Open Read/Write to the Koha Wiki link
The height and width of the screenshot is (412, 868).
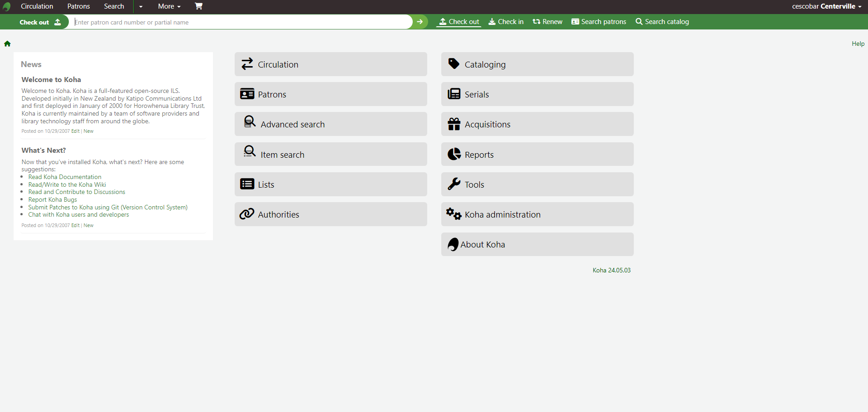tap(67, 184)
